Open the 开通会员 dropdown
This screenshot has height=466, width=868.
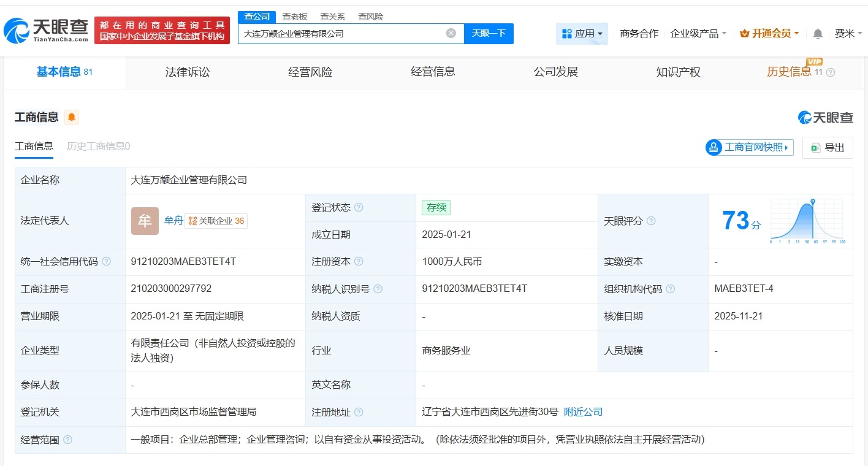coord(769,33)
